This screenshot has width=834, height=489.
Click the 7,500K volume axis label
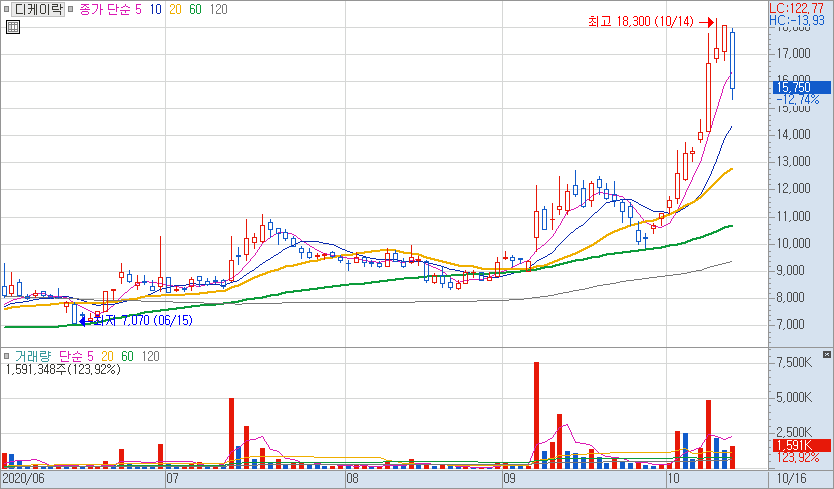[794, 363]
